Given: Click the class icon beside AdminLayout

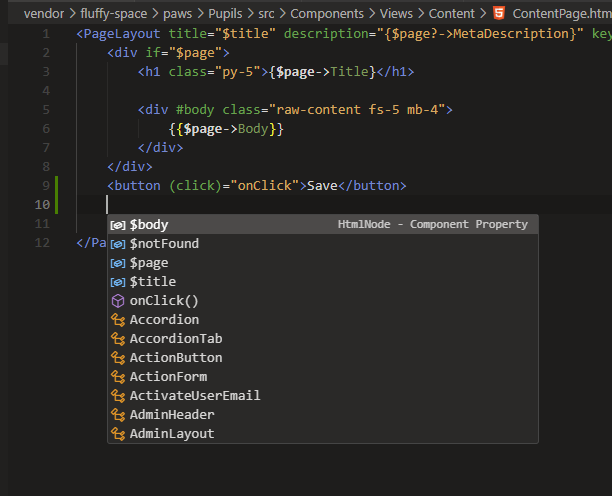Looking at the screenshot, I should [118, 434].
